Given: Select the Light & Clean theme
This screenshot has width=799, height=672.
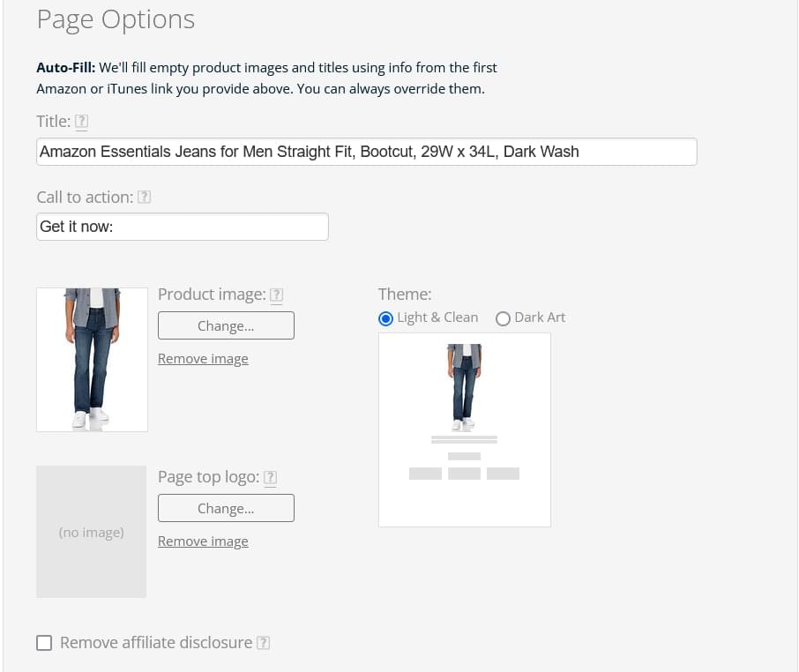Looking at the screenshot, I should click(x=385, y=318).
